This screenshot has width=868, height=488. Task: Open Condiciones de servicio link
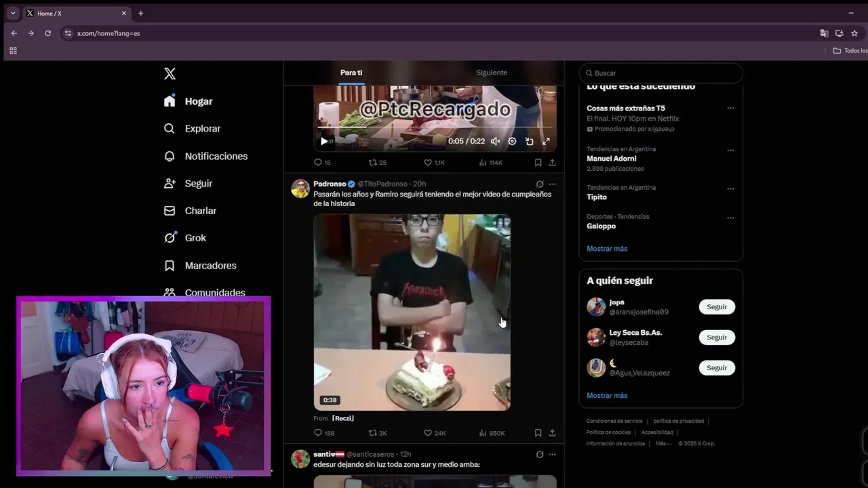point(614,422)
